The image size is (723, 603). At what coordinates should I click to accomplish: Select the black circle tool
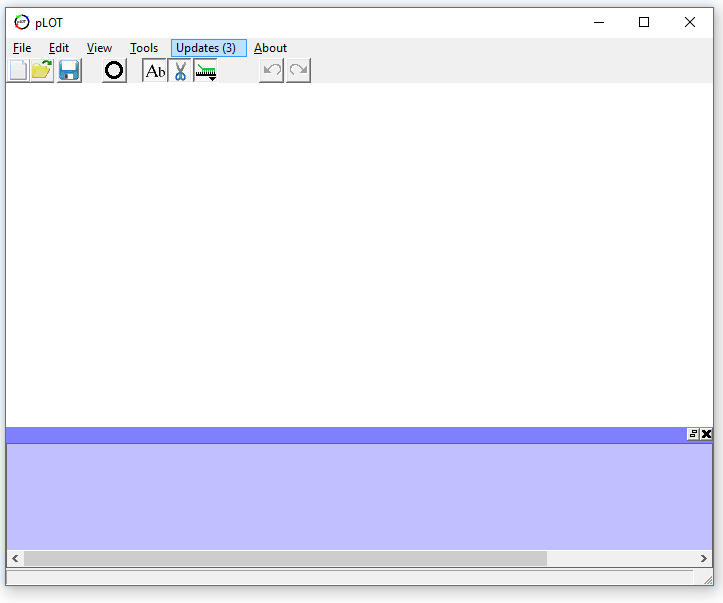point(114,70)
